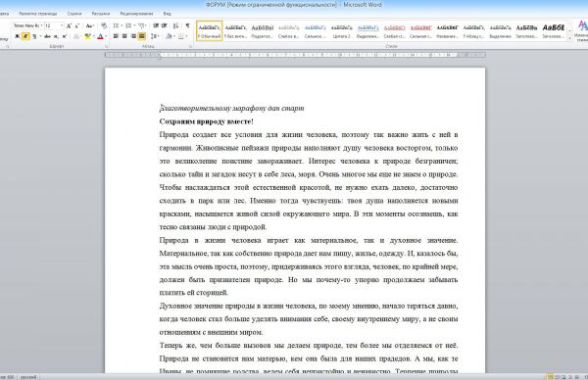
Task: Click Change Styles button
Action: 581,31
